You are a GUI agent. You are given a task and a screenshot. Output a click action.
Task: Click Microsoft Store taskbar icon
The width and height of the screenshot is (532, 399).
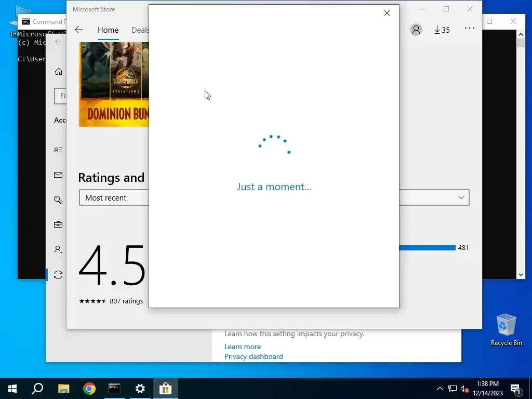pyautogui.click(x=166, y=389)
